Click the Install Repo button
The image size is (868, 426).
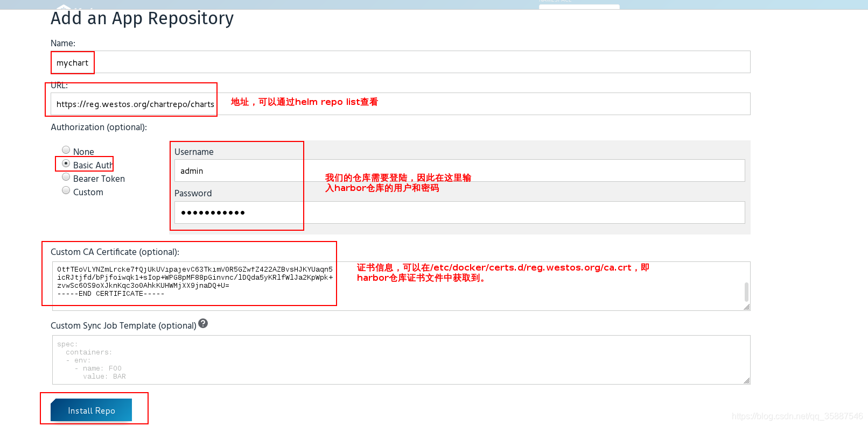pos(91,410)
